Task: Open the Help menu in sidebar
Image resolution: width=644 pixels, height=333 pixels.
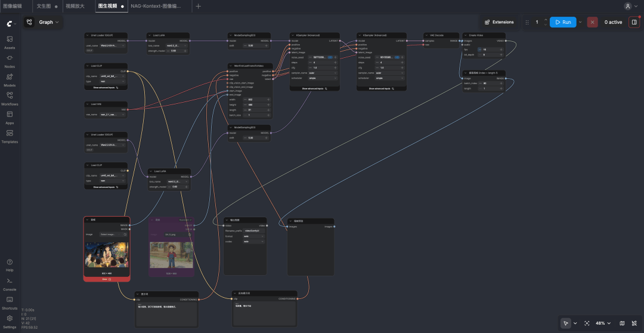Action: [10, 265]
